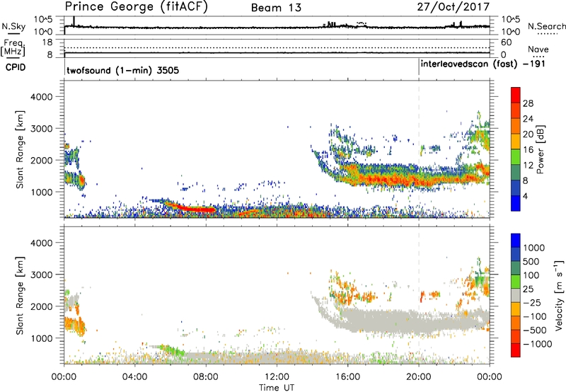Click the "N.Sky" legend label

[x=13, y=26]
